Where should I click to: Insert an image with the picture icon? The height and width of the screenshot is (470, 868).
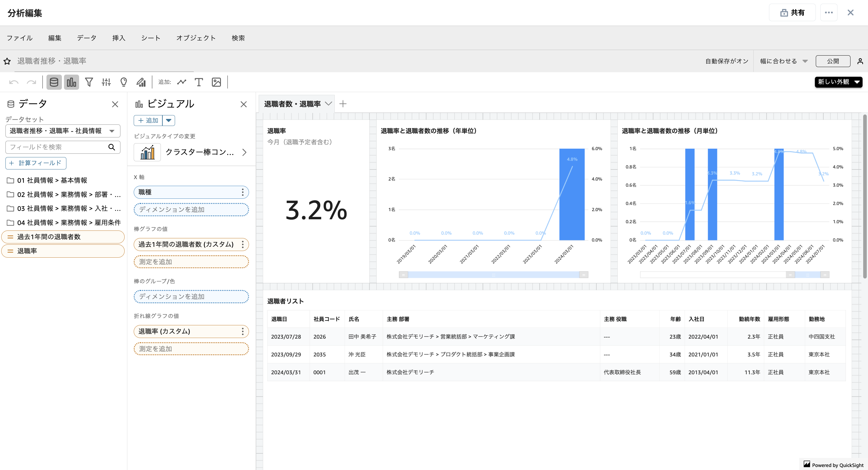pyautogui.click(x=216, y=82)
